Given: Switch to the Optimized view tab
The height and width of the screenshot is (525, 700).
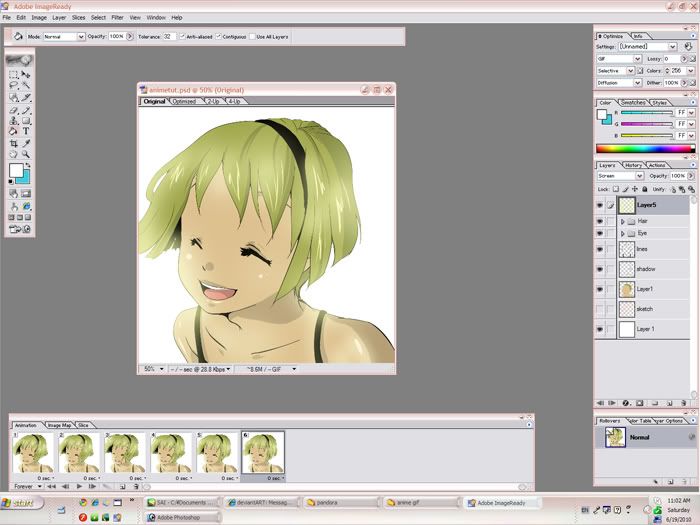Looking at the screenshot, I should [x=184, y=101].
